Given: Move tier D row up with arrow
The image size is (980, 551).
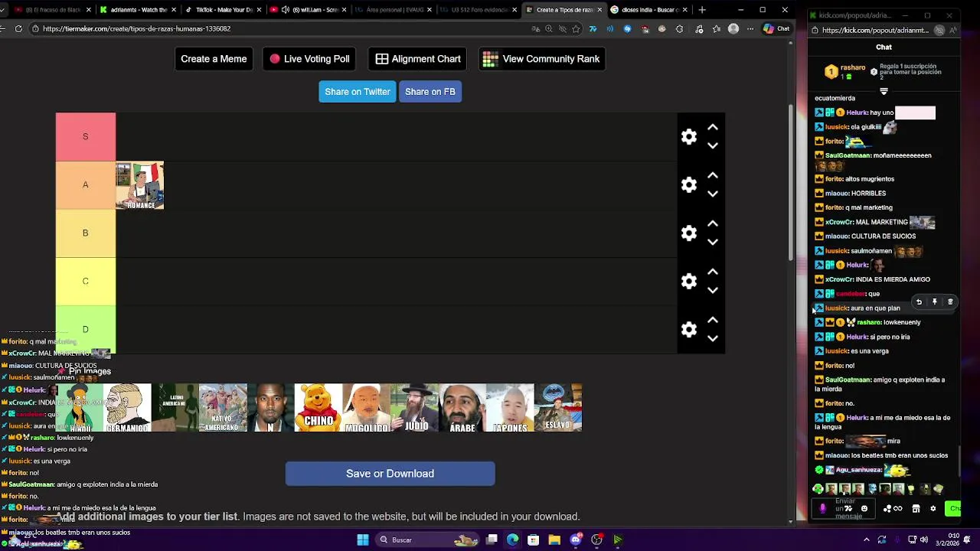Looking at the screenshot, I should [x=713, y=320].
